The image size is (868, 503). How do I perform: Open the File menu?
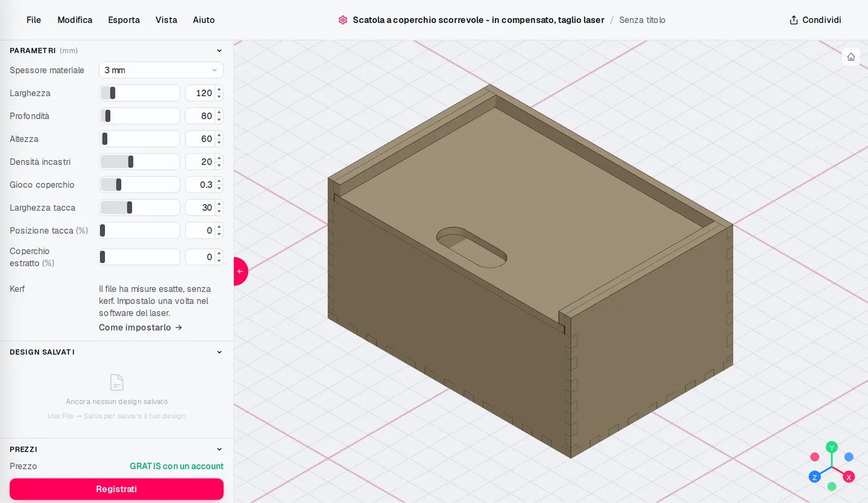tap(34, 20)
